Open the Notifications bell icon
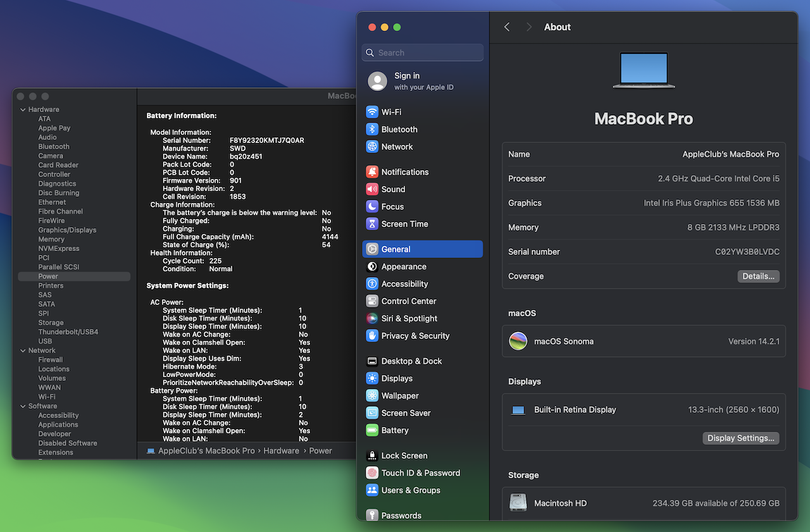 pos(372,172)
